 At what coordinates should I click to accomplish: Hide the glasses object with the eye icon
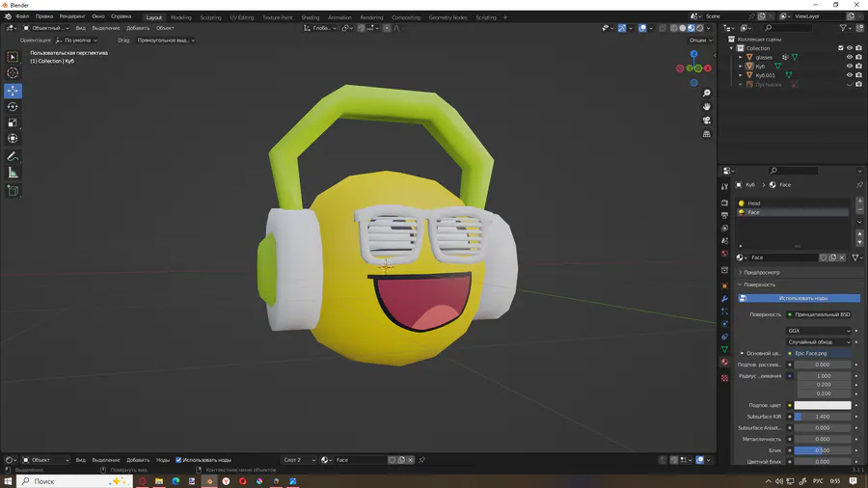pyautogui.click(x=850, y=57)
